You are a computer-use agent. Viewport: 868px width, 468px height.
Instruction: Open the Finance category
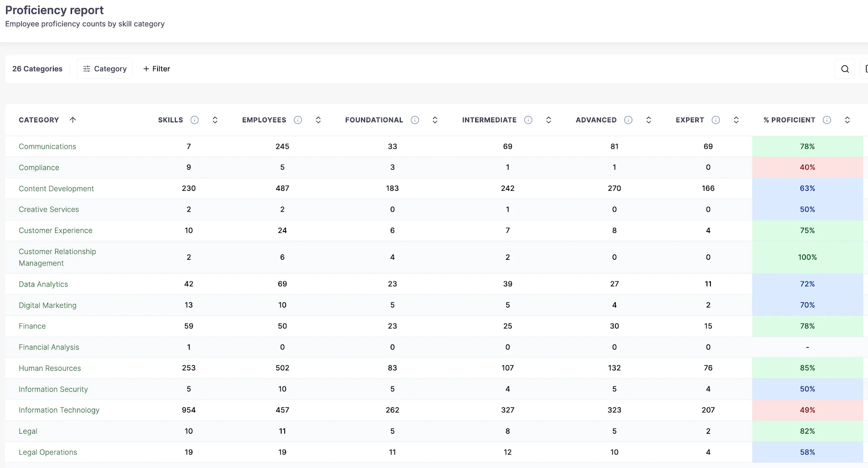32,326
